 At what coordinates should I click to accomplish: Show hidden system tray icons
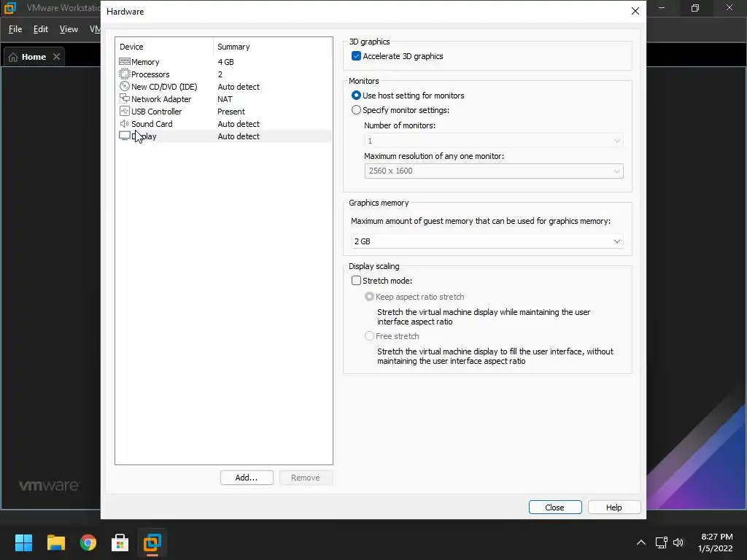641,542
